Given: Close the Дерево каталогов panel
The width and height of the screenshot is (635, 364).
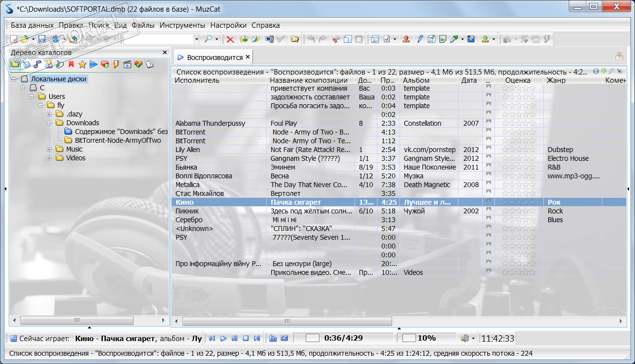Looking at the screenshot, I should (x=165, y=52).
